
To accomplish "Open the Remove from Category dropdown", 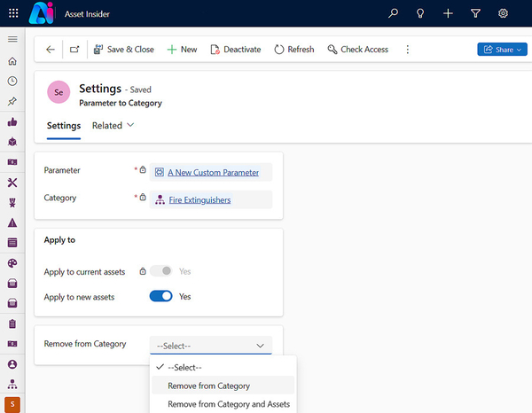I will 211,346.
